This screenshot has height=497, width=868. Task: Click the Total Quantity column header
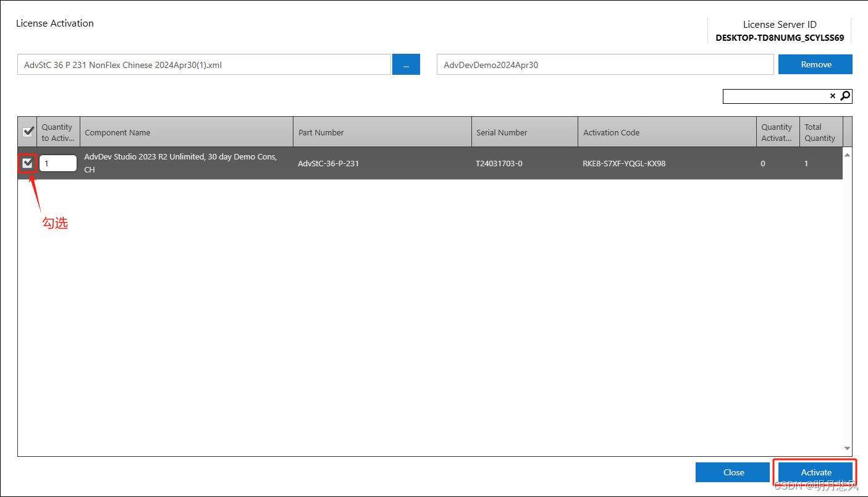coord(821,132)
